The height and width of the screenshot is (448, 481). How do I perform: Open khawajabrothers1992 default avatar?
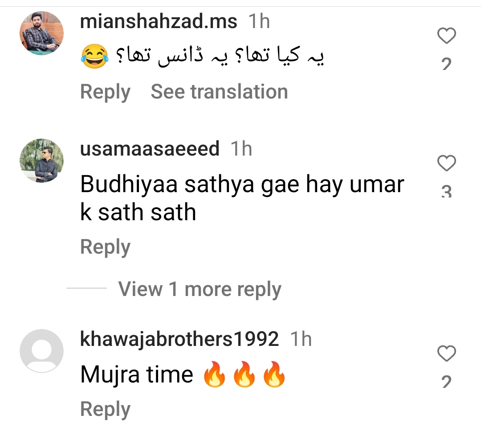click(42, 351)
